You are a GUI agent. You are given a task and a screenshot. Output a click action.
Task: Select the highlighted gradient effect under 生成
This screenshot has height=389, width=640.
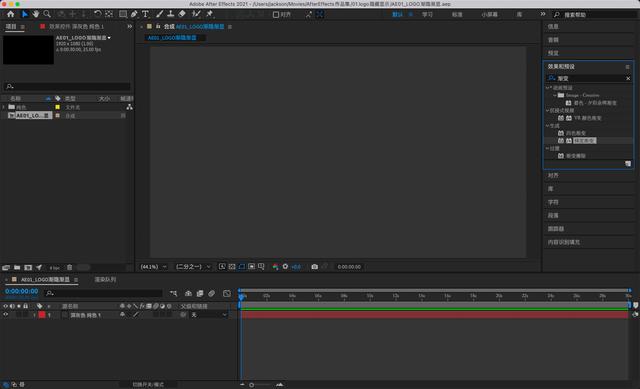[584, 140]
